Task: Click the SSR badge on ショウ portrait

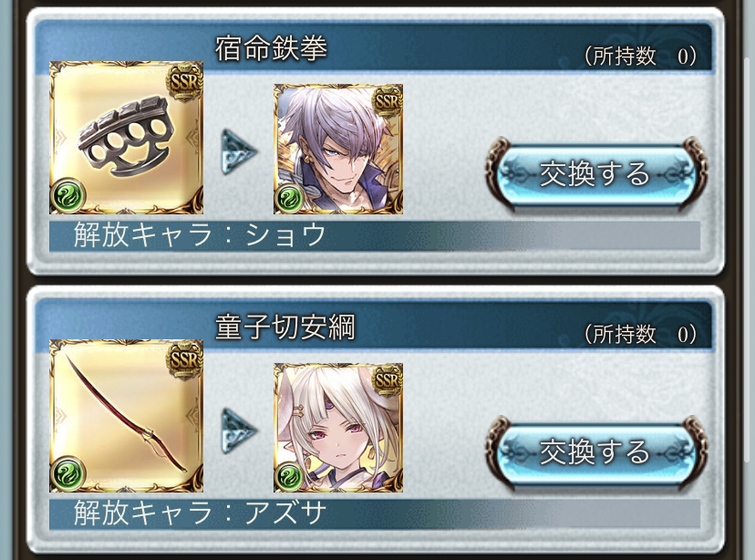Action: [388, 102]
